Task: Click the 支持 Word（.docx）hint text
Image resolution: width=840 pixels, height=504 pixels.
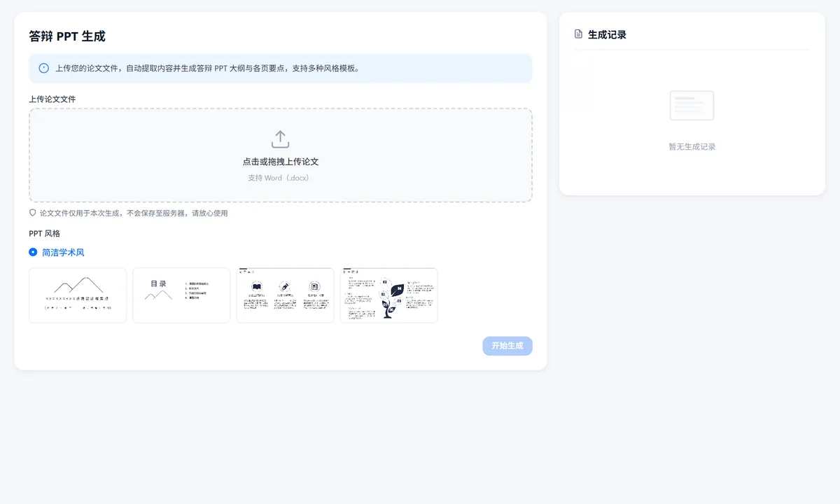Action: [279, 178]
